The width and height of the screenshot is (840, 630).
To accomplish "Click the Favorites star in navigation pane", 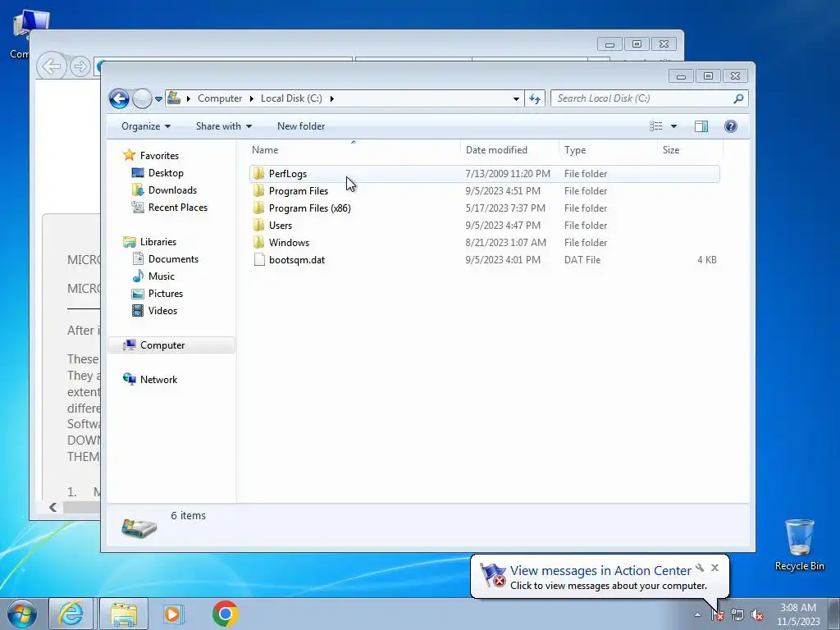I will (x=129, y=155).
